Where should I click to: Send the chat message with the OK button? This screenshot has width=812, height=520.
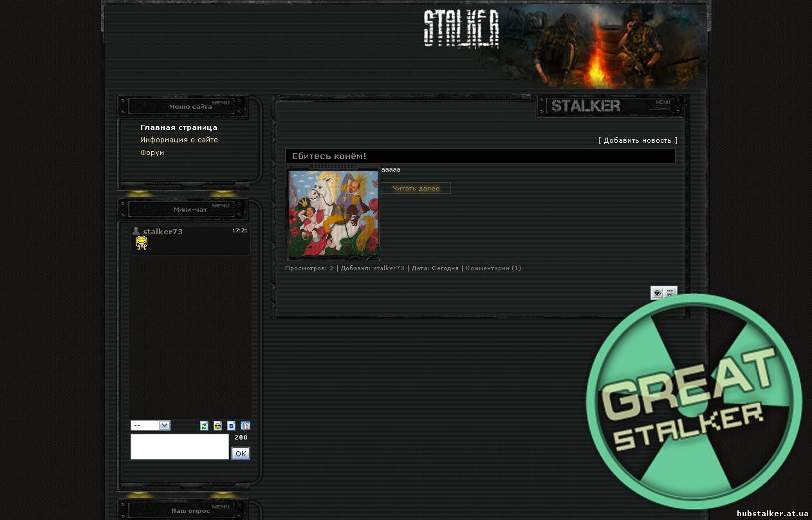pos(241,454)
